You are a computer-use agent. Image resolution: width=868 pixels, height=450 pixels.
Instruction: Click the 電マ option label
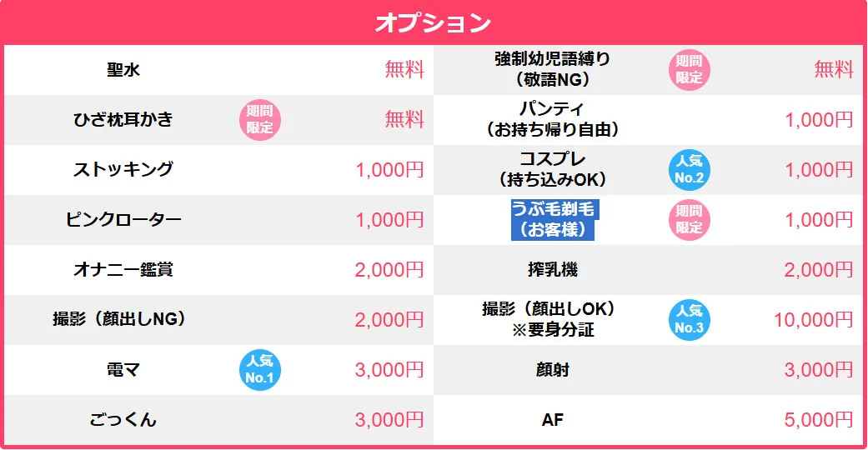(x=123, y=369)
